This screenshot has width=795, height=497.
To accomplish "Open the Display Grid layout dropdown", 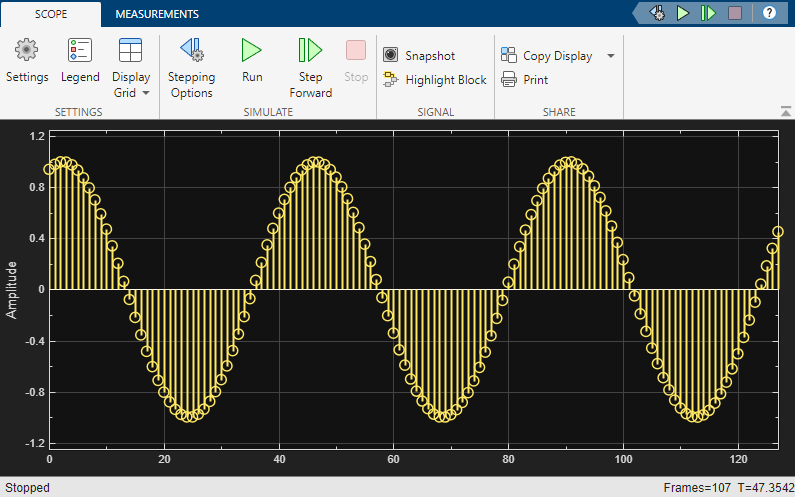I will tap(131, 68).
